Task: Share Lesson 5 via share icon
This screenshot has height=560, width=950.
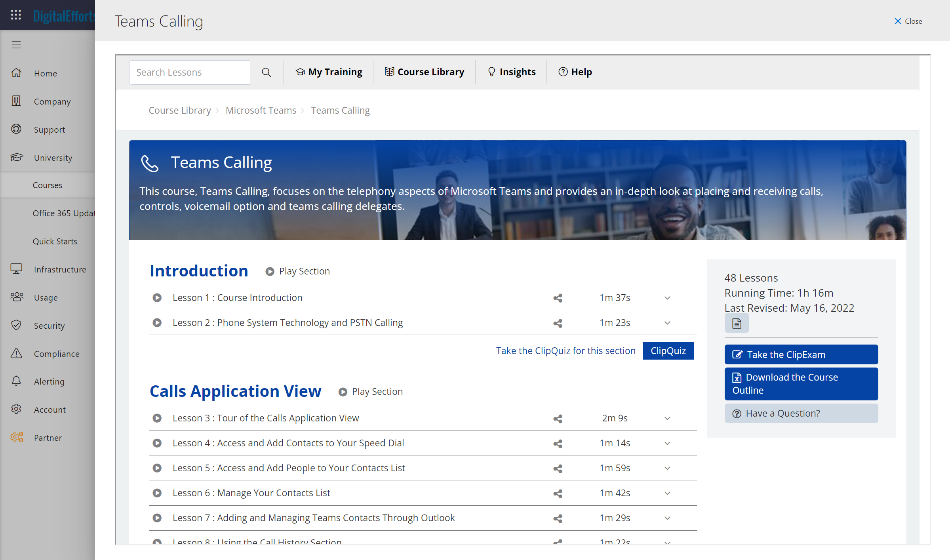Action: 558,469
